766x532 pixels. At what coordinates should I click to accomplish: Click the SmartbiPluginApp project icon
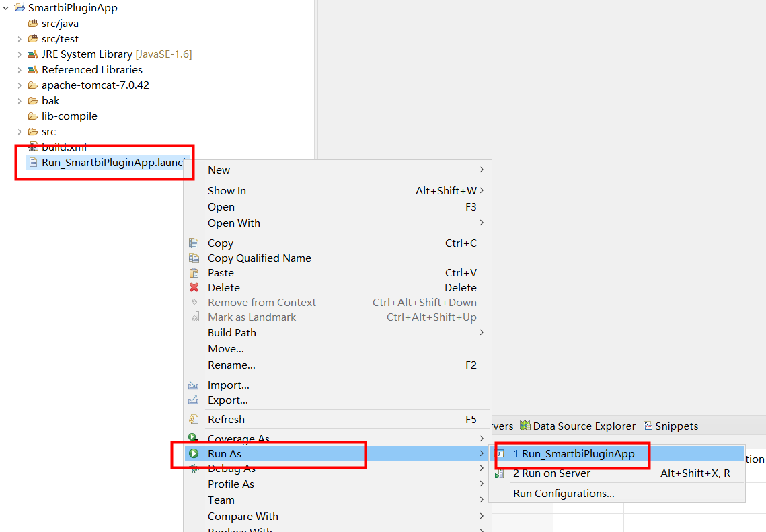pyautogui.click(x=20, y=8)
